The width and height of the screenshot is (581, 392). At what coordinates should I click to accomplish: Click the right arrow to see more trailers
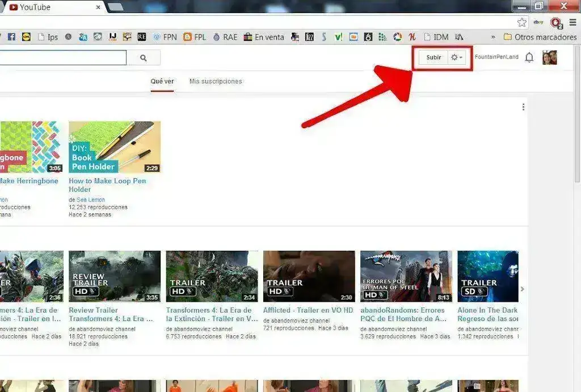tap(522, 289)
